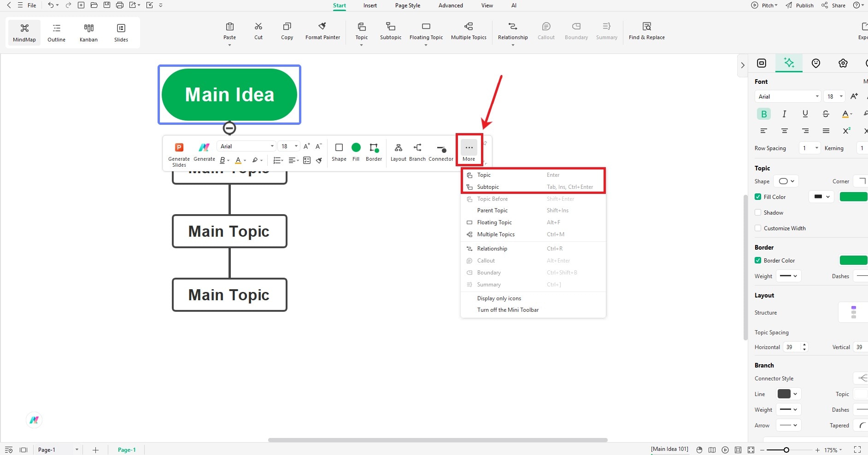Choose Turn off the Mini Toolbar
Screen dimensions: 868x455
tap(533, 309)
